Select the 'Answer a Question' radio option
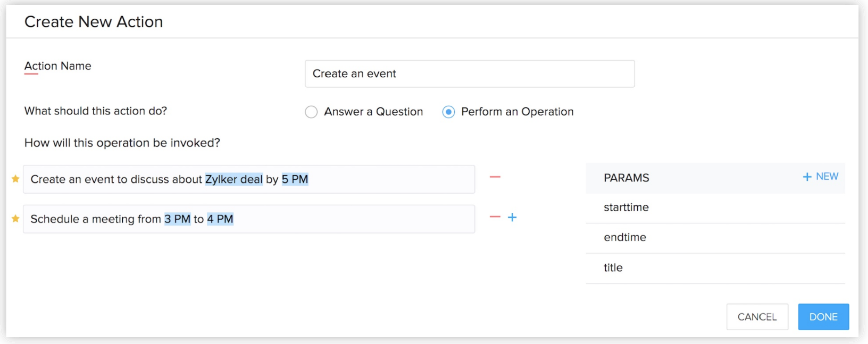Image resolution: width=868 pixels, height=344 pixels. tap(311, 112)
